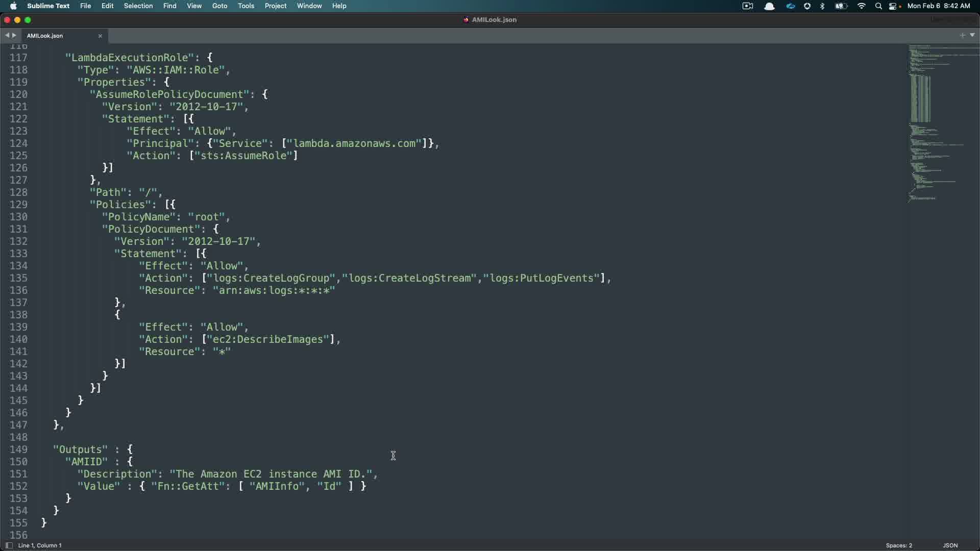
Task: Open macOS Control Center icon
Action: coord(893,6)
